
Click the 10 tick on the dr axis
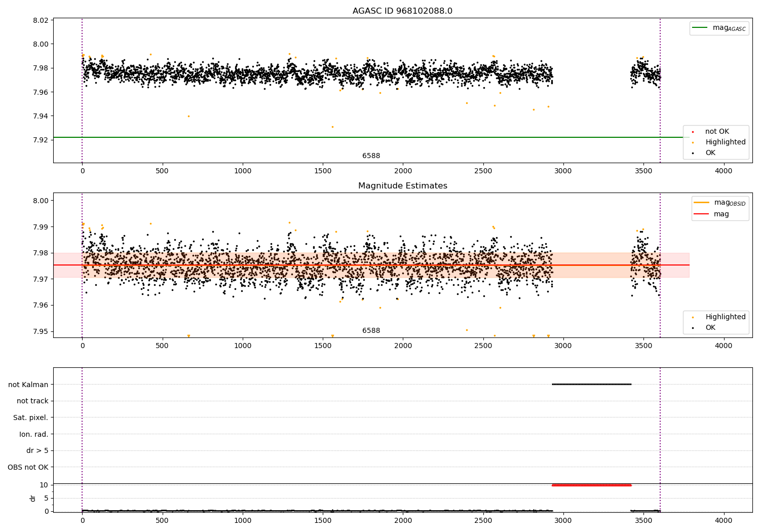point(44,485)
